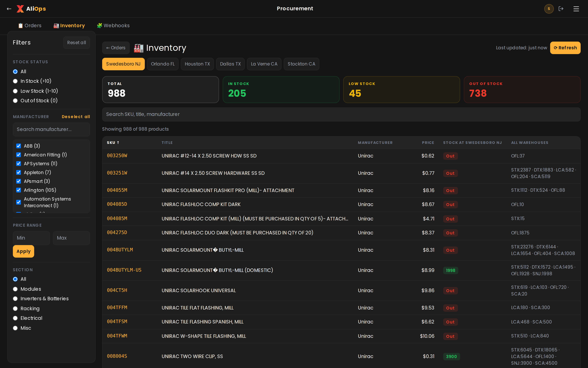Select the Dallas TX warehouse tab

tap(230, 64)
